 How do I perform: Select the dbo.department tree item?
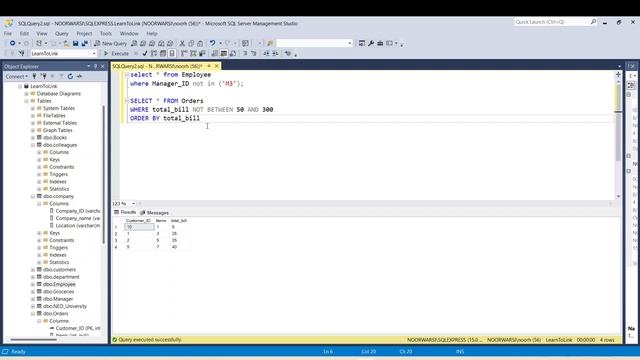coord(61,277)
